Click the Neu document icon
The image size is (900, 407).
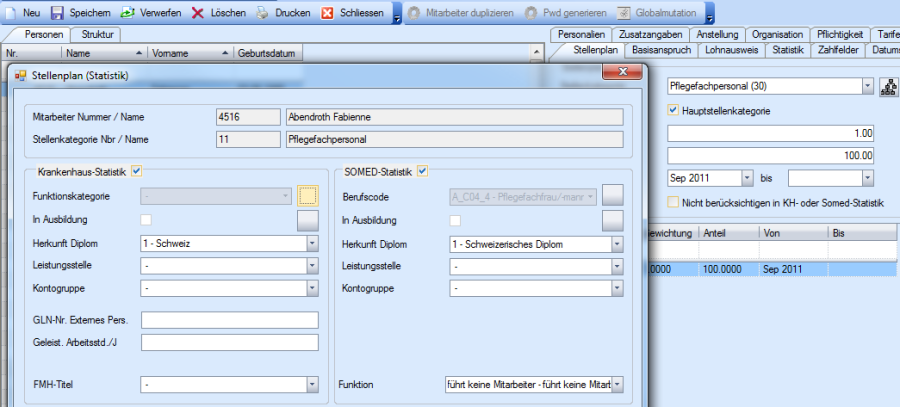tap(11, 12)
